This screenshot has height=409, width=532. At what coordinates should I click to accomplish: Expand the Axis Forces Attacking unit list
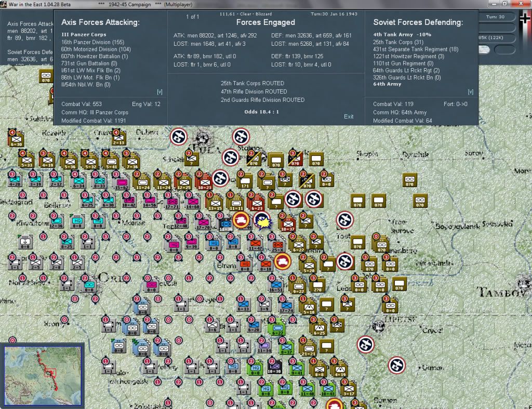tap(159, 92)
